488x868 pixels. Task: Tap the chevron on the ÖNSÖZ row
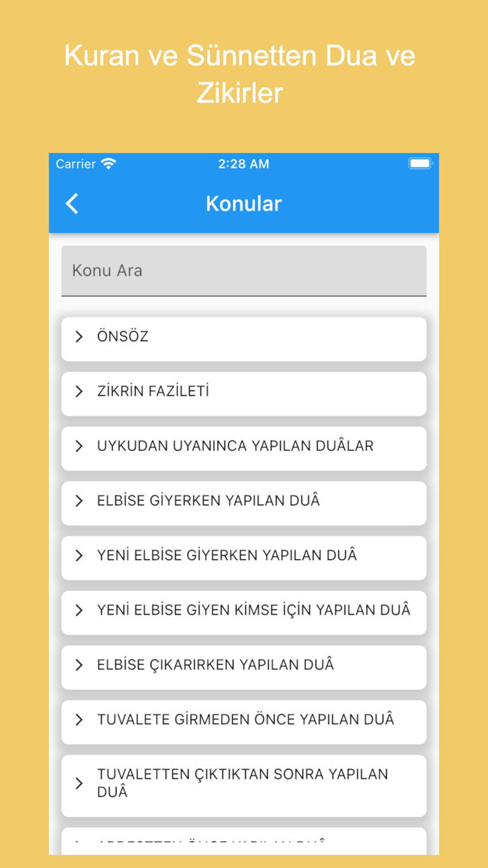[x=78, y=336]
